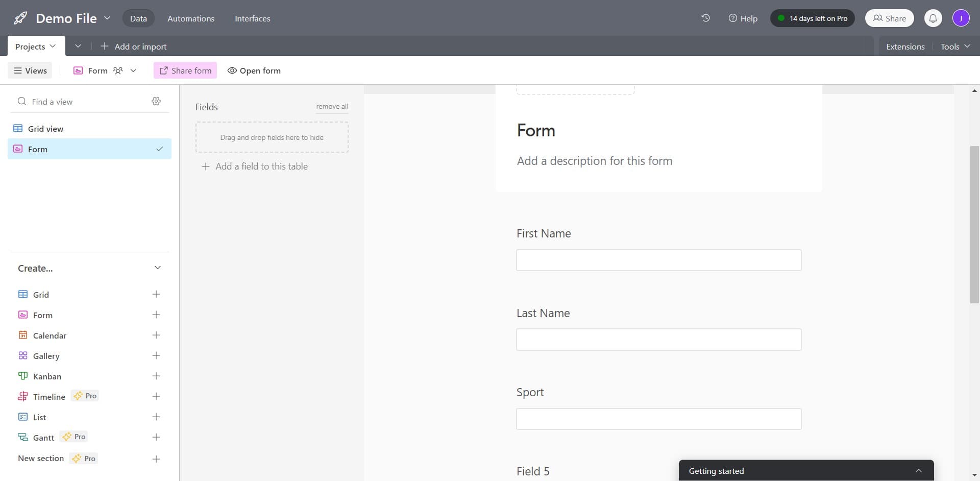Collapse the Getting started panel
Image resolution: width=980 pixels, height=481 pixels.
[918, 470]
